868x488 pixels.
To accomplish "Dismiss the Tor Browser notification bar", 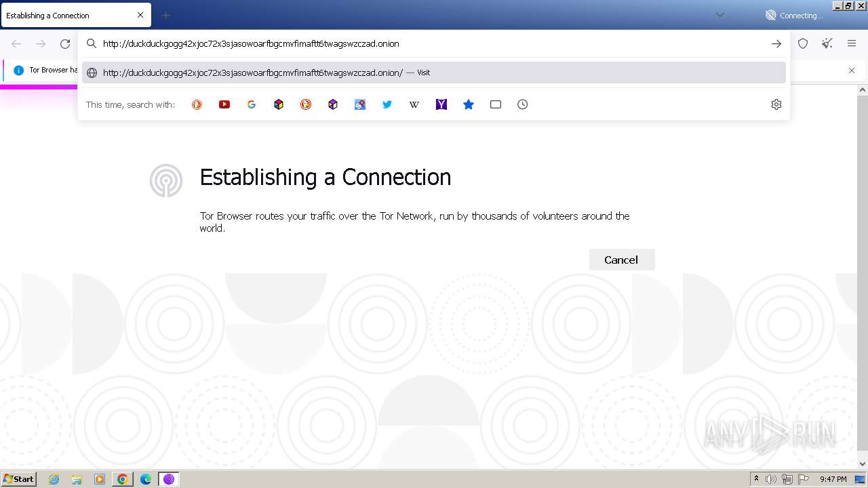I will [x=852, y=70].
